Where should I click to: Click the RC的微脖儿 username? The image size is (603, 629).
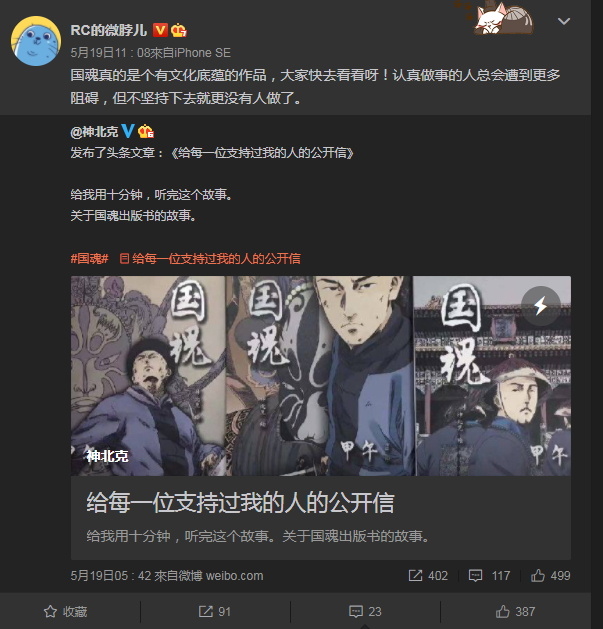109,30
